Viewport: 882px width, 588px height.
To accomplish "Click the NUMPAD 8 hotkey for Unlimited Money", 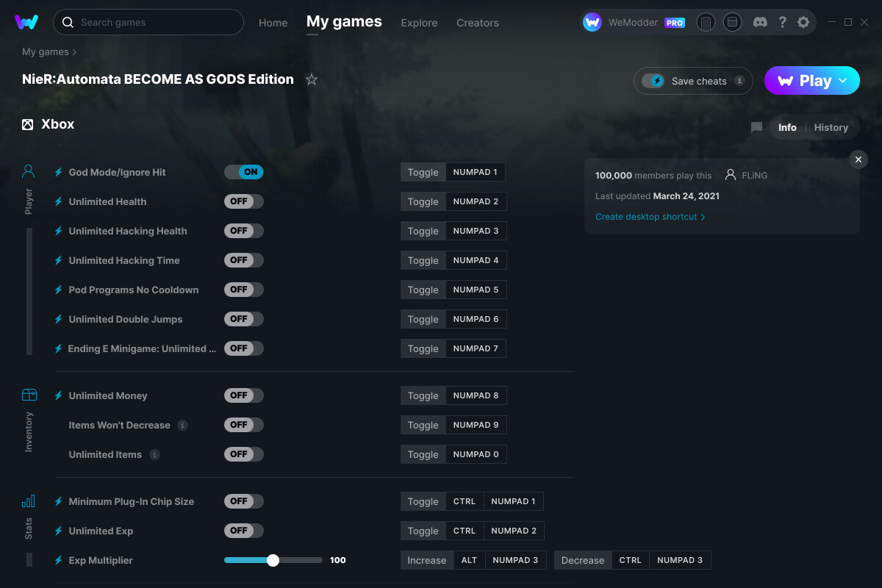I will point(476,395).
